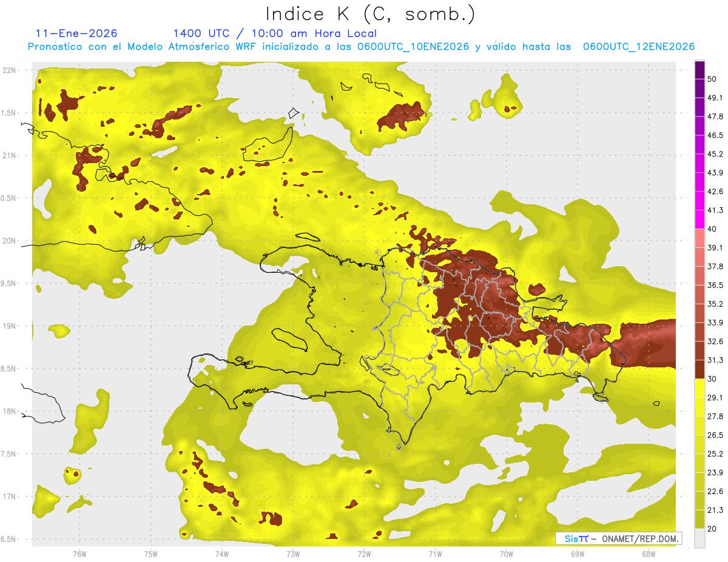Click the '27.8' color scale label

click(715, 416)
